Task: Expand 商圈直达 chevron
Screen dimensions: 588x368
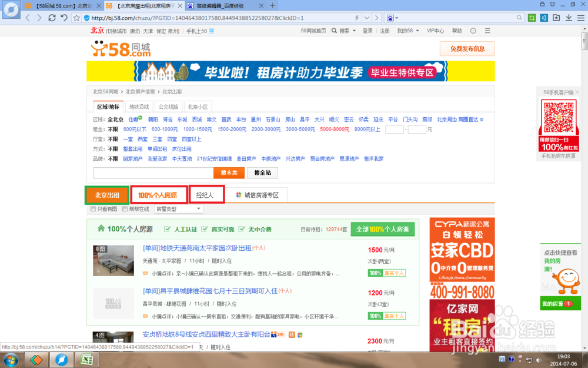Action: tap(482, 120)
